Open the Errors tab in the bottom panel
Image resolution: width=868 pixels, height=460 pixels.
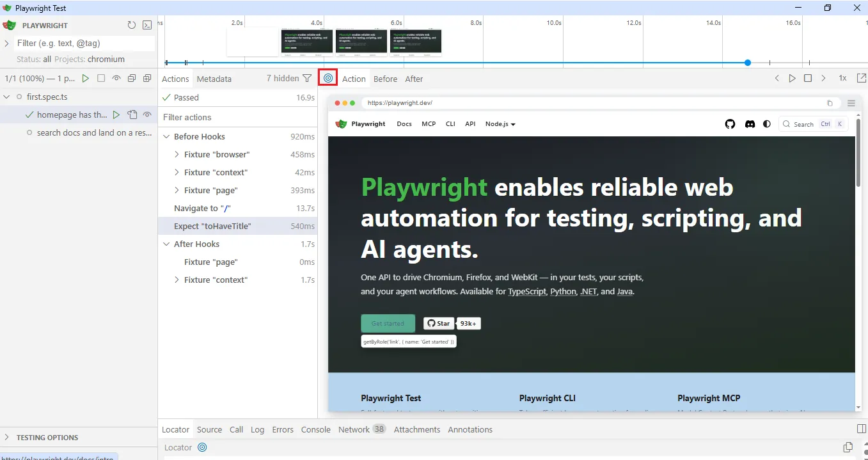[x=283, y=429]
